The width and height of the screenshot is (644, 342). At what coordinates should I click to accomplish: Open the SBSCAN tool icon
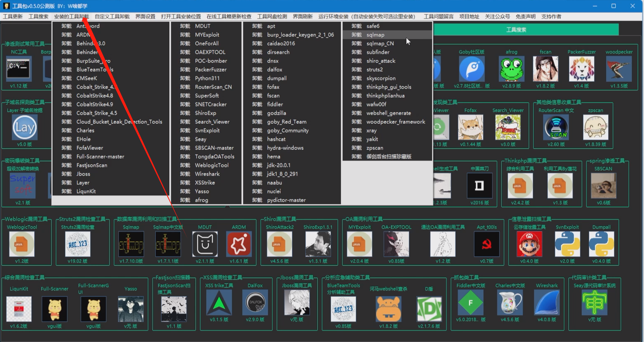603,185
